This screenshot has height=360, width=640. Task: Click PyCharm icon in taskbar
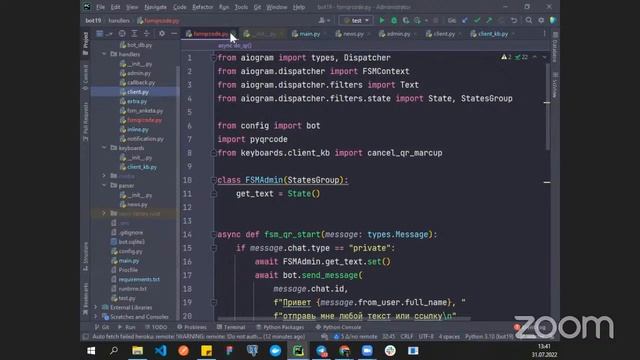[298, 351]
